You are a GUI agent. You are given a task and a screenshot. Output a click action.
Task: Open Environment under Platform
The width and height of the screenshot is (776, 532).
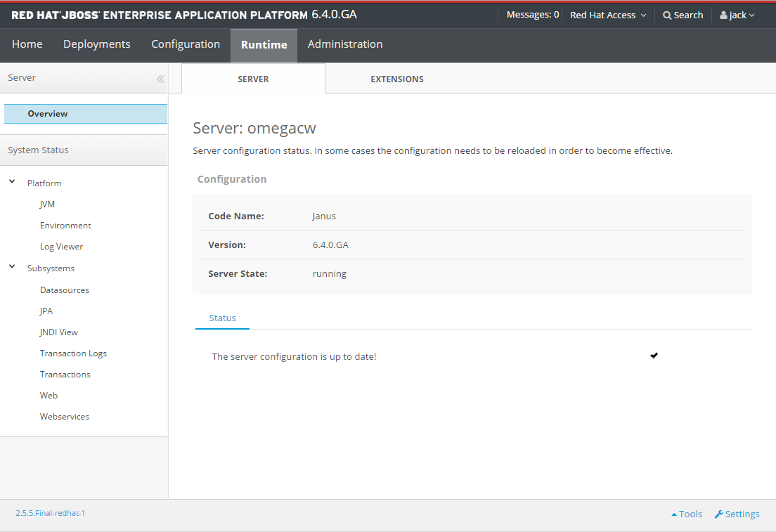[65, 226]
